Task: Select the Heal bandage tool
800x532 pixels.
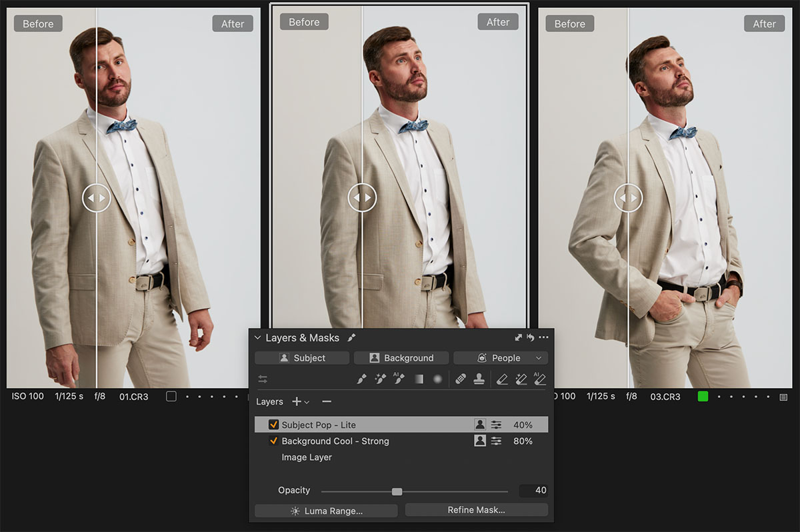Action: pyautogui.click(x=461, y=379)
